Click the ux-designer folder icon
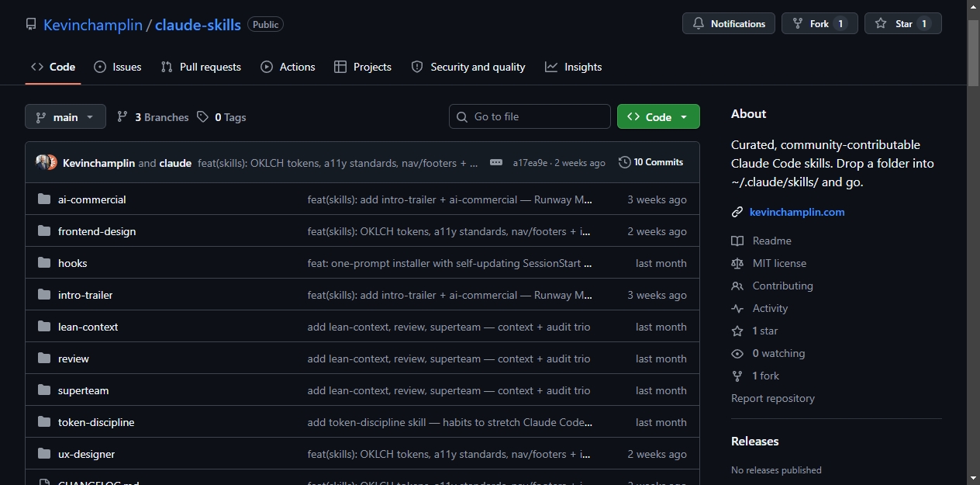The width and height of the screenshot is (980, 485). [x=44, y=454]
